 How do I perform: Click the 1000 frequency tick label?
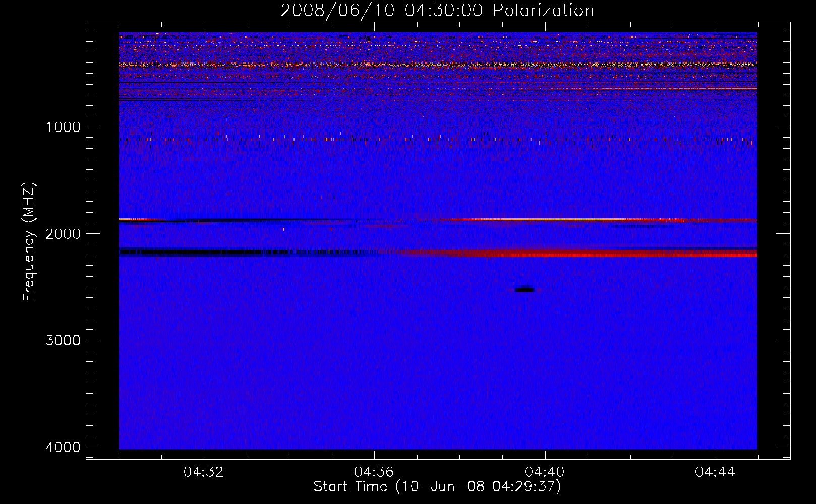pyautogui.click(x=63, y=127)
